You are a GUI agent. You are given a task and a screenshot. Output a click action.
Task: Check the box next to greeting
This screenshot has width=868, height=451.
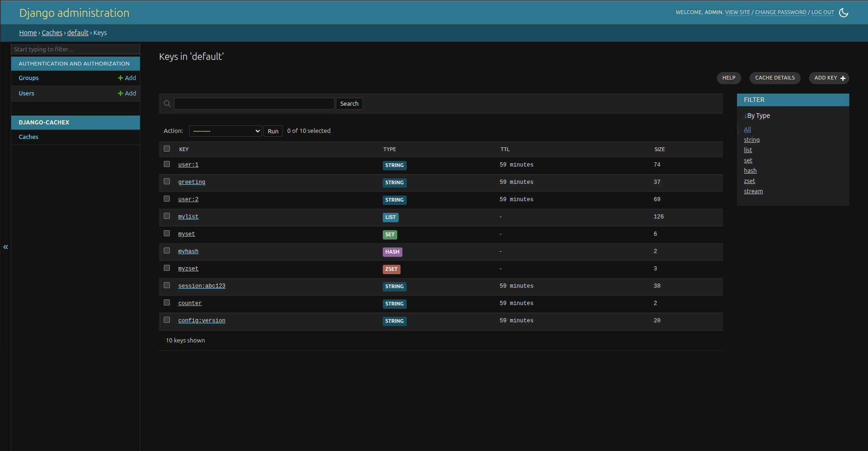click(x=167, y=182)
